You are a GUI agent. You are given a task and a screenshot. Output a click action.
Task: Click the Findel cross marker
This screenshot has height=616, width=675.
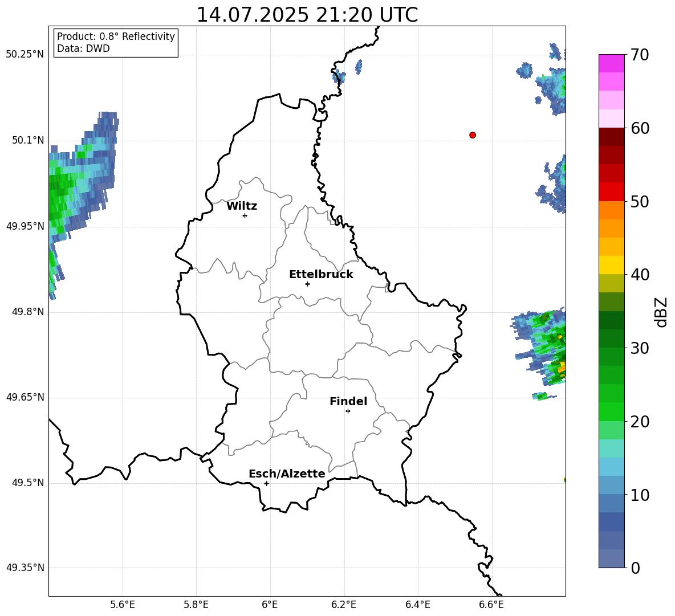click(x=348, y=411)
